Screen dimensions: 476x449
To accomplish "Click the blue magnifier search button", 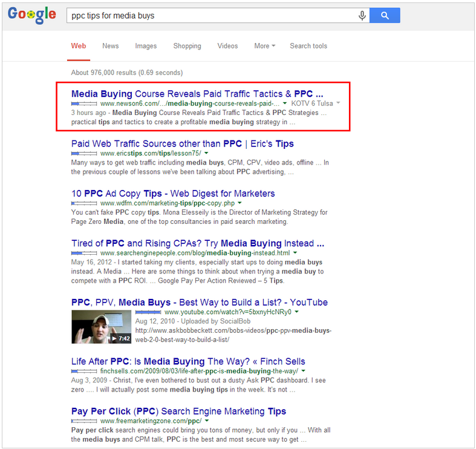I will [x=385, y=16].
